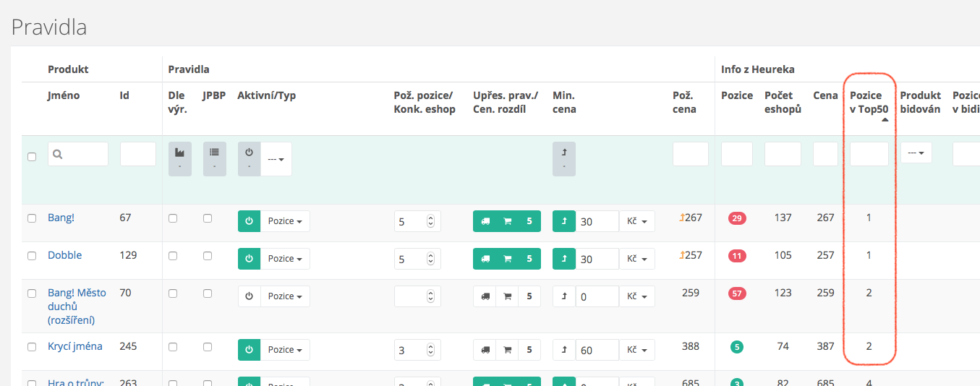Viewport: 980px width, 386px height.
Task: Expand the Produkt bidován filter dropdown
Action: pyautogui.click(x=916, y=153)
